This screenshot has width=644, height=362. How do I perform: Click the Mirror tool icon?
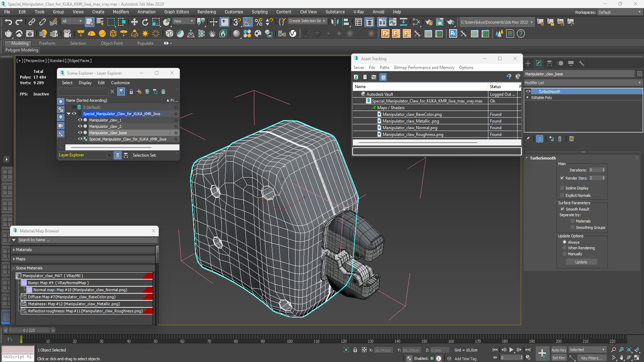335,22
